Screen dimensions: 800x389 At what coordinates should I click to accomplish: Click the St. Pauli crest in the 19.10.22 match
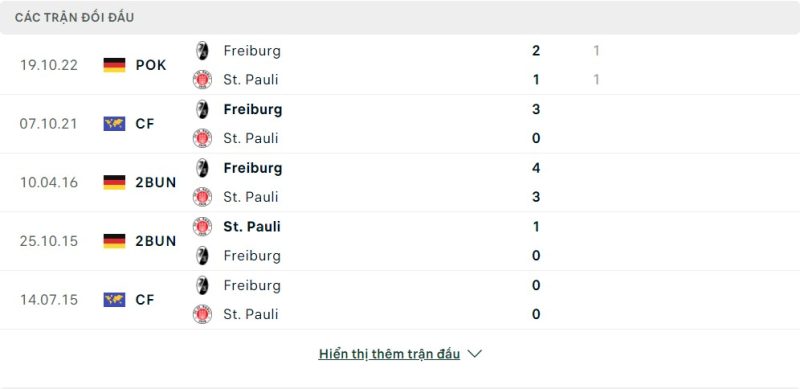pyautogui.click(x=203, y=80)
